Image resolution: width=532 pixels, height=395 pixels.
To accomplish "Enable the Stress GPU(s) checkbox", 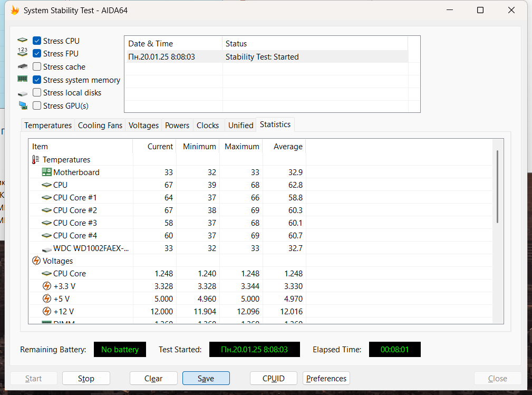I will (x=37, y=106).
